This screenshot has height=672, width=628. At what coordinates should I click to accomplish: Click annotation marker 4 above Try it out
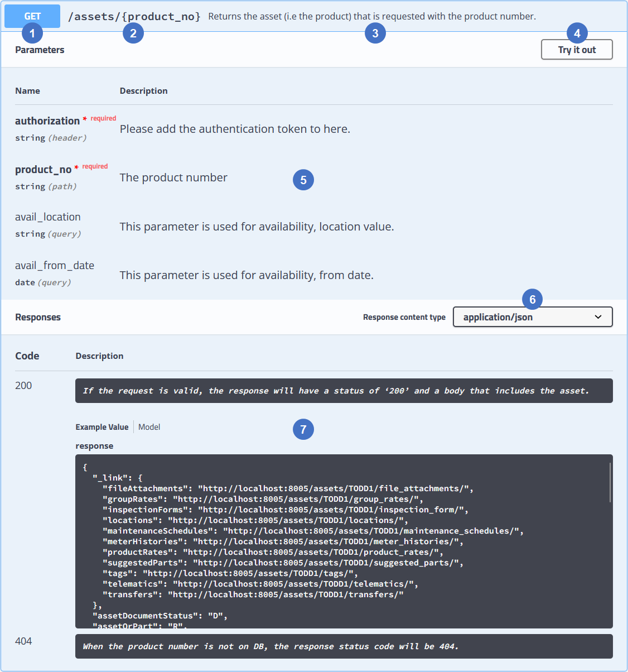577,33
